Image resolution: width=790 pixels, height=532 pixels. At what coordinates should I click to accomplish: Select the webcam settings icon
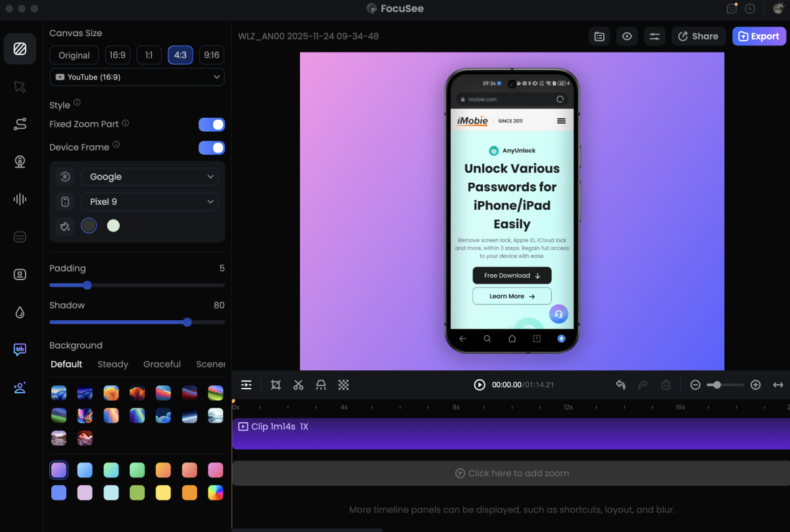(x=20, y=161)
